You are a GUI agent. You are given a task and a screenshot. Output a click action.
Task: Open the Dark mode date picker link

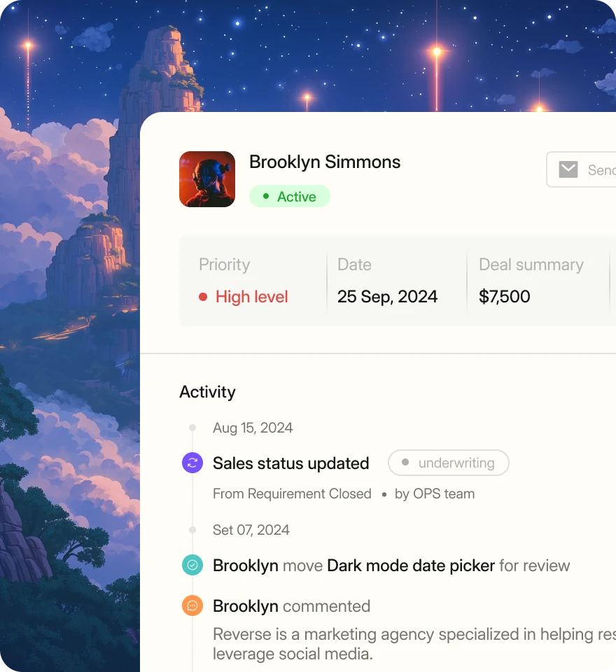pos(411,566)
